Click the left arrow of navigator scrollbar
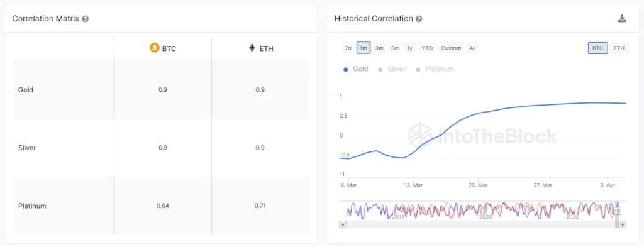The height and width of the screenshot is (247, 644). point(343,224)
